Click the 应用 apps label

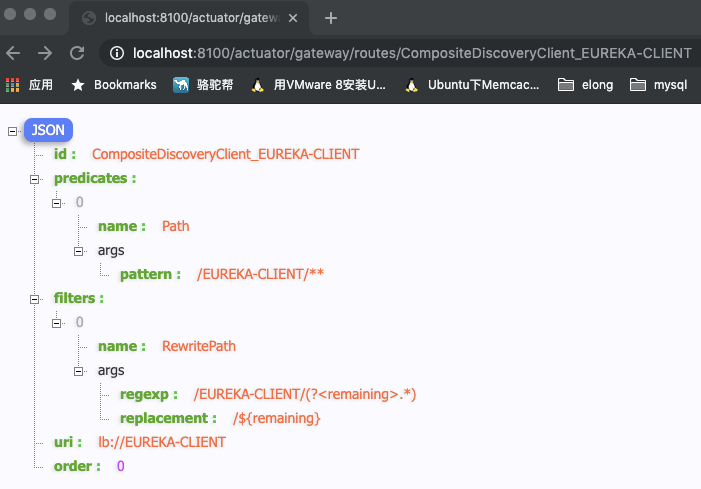point(41,85)
